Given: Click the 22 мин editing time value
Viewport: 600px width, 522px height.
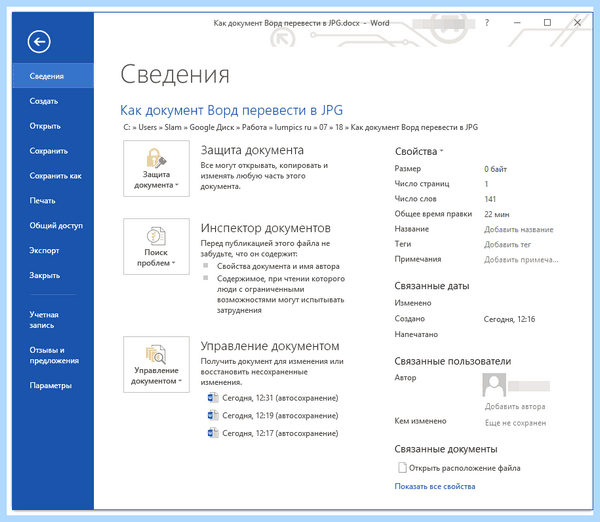Looking at the screenshot, I should 497,214.
